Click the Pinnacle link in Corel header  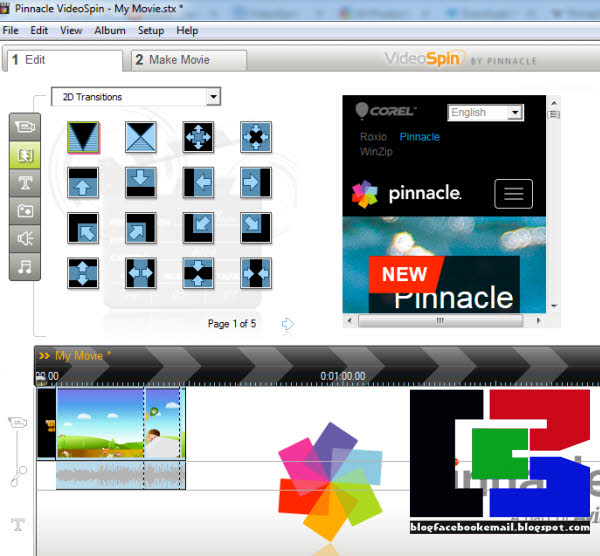pos(420,137)
